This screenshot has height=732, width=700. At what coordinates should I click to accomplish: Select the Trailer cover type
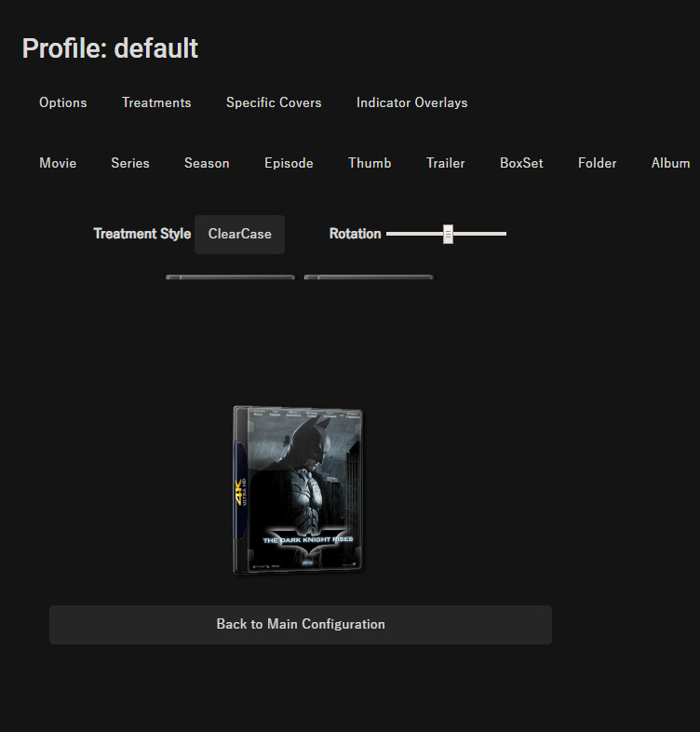pos(445,163)
